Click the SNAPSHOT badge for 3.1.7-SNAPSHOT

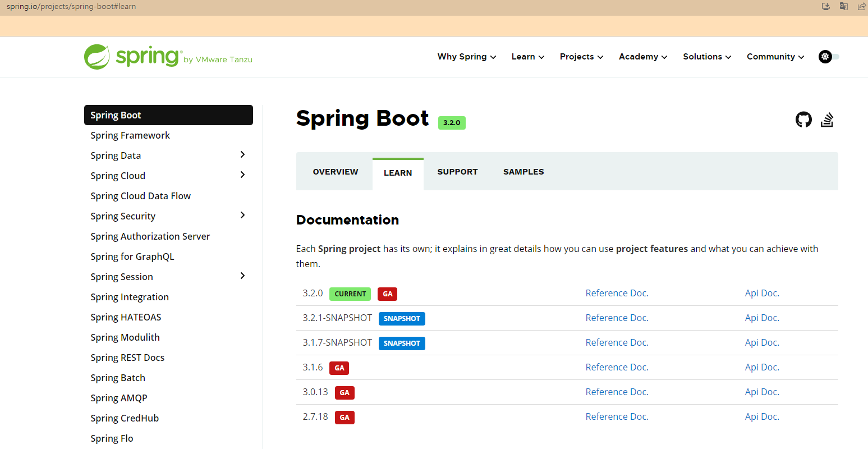pos(402,343)
